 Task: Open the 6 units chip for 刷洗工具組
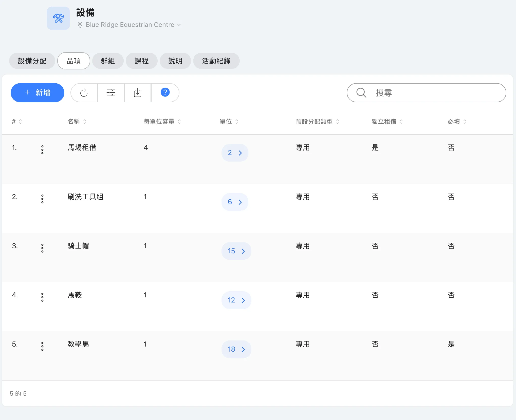pos(235,202)
